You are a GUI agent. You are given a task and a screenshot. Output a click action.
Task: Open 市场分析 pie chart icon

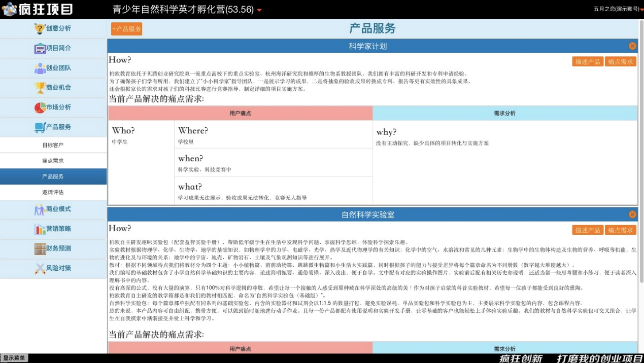pyautogui.click(x=40, y=107)
